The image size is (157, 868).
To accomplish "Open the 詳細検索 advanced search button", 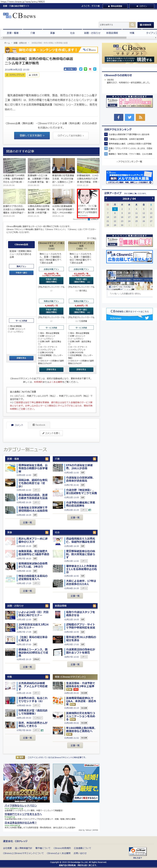I will 145,25.
